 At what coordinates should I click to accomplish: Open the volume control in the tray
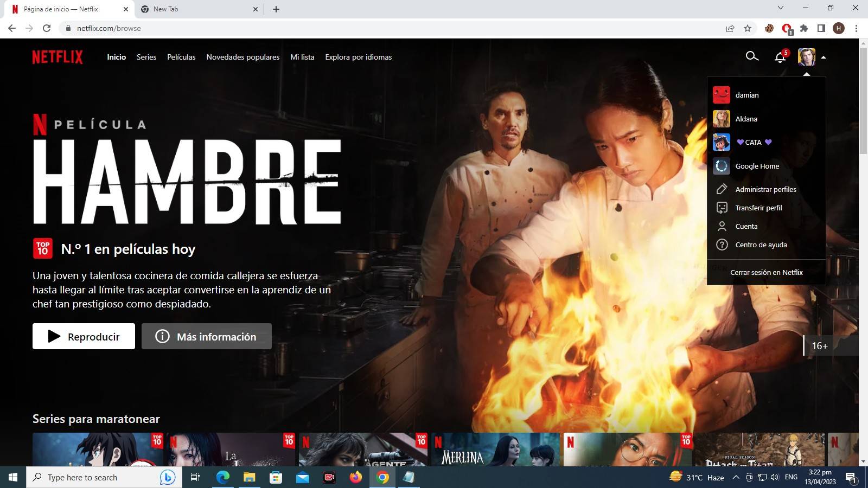click(775, 477)
